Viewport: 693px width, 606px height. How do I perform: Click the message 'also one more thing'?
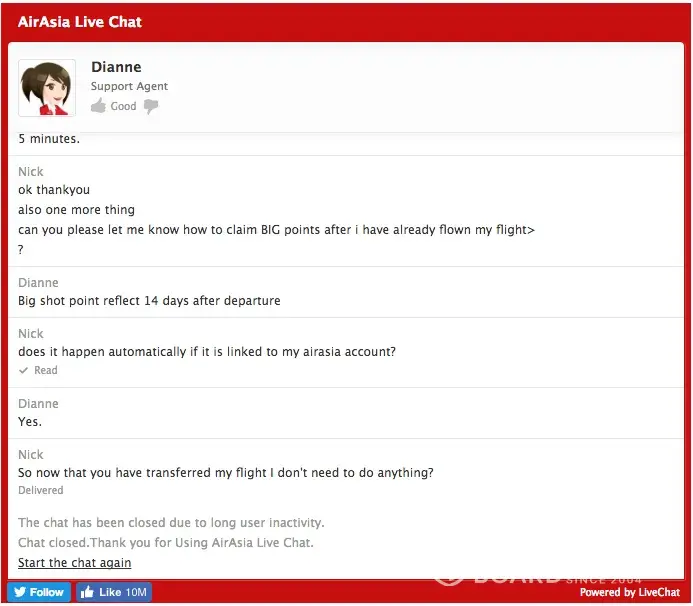[x=76, y=210]
